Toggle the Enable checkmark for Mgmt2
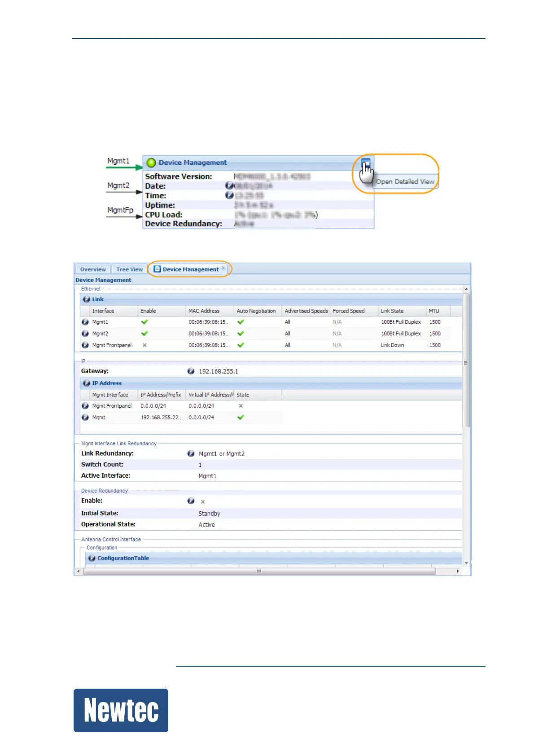 [x=144, y=334]
